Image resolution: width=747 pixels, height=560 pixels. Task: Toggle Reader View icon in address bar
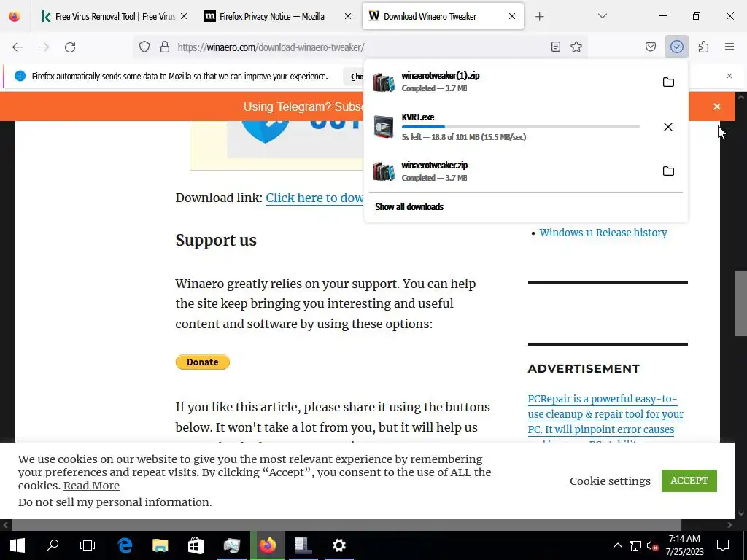pos(555,47)
